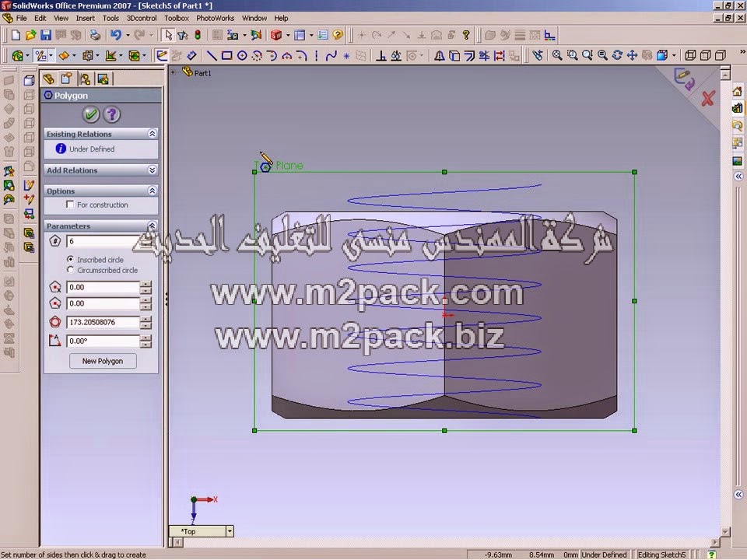Collapse the Options section
Viewport: 747px width, 560px height.
tap(152, 191)
